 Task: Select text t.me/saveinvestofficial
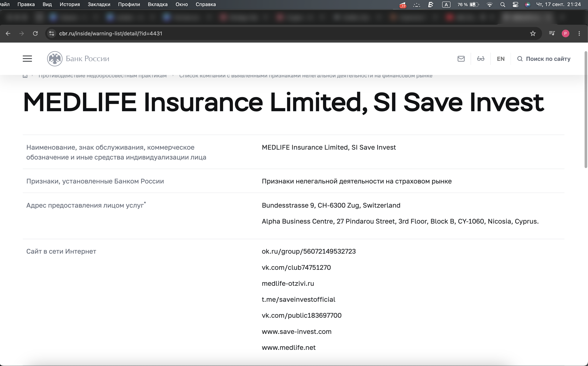point(298,299)
